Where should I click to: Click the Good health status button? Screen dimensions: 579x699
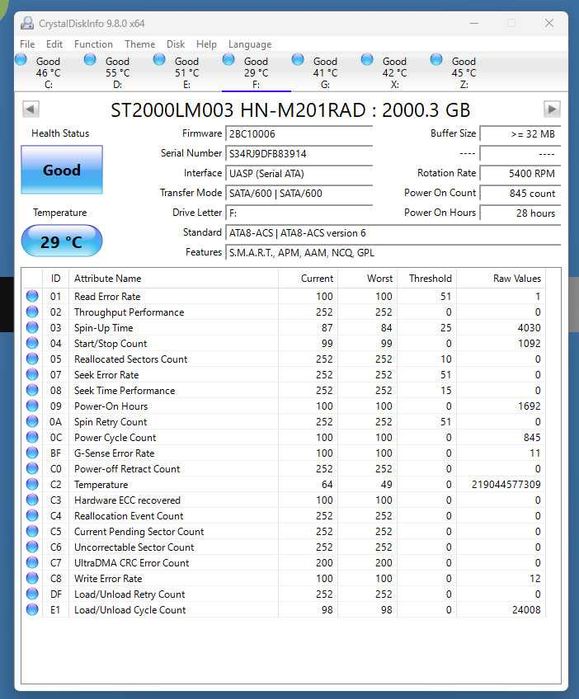(x=62, y=170)
